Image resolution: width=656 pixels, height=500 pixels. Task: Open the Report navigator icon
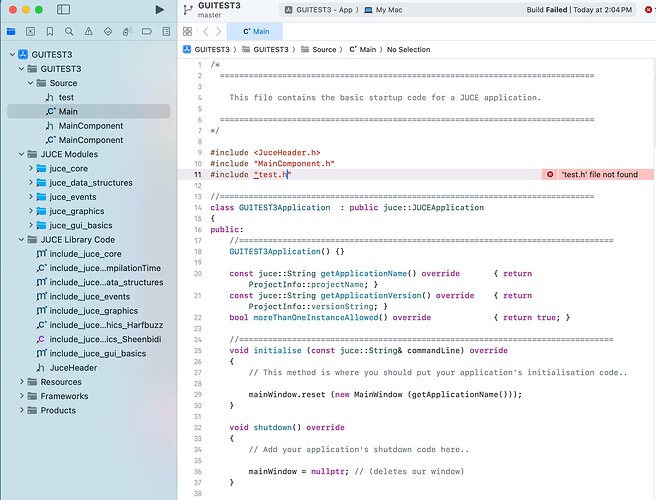click(166, 31)
